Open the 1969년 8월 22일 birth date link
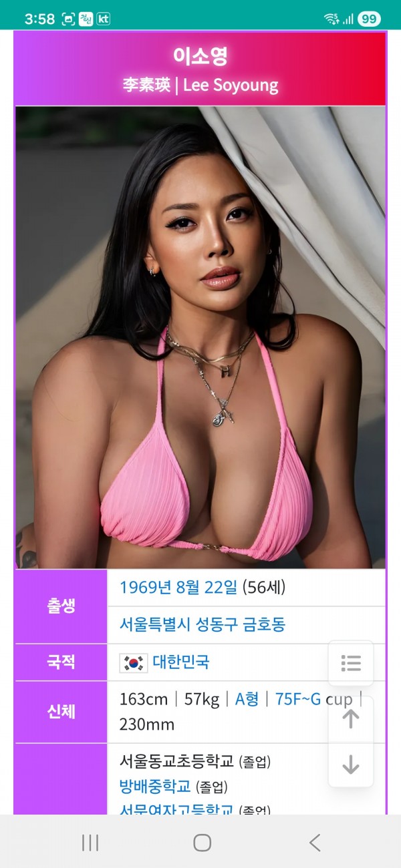The width and height of the screenshot is (401, 868). click(x=178, y=588)
